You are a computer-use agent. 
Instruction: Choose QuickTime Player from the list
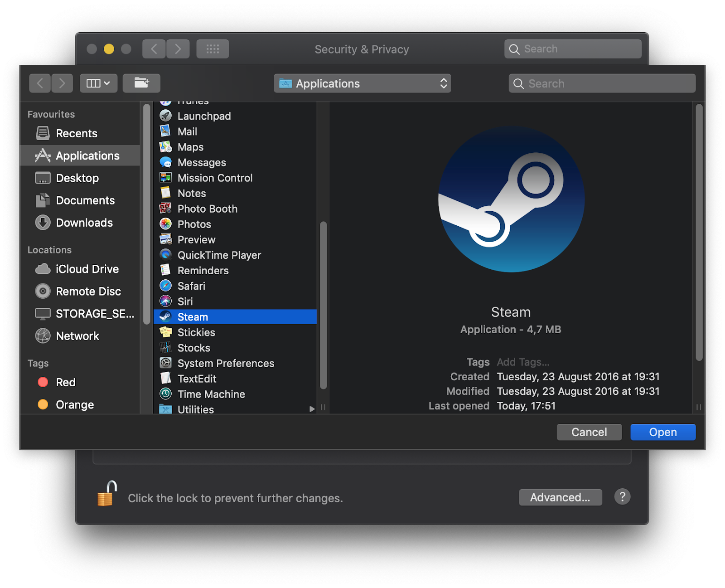click(219, 255)
